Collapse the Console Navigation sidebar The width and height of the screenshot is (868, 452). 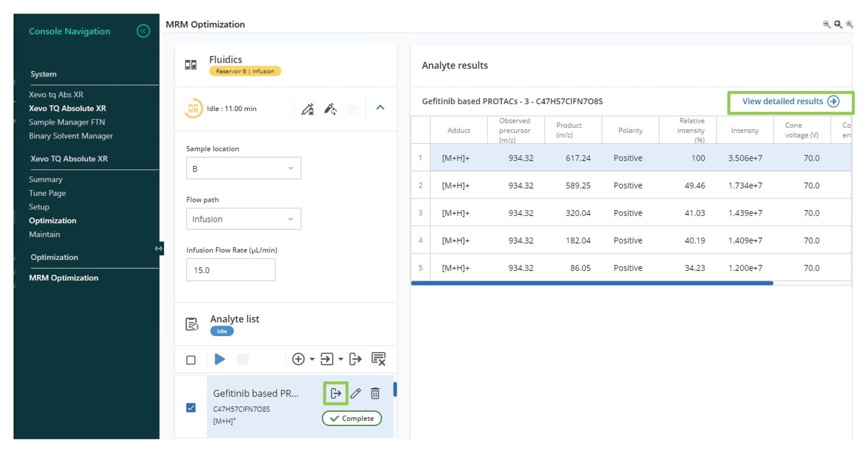point(143,31)
